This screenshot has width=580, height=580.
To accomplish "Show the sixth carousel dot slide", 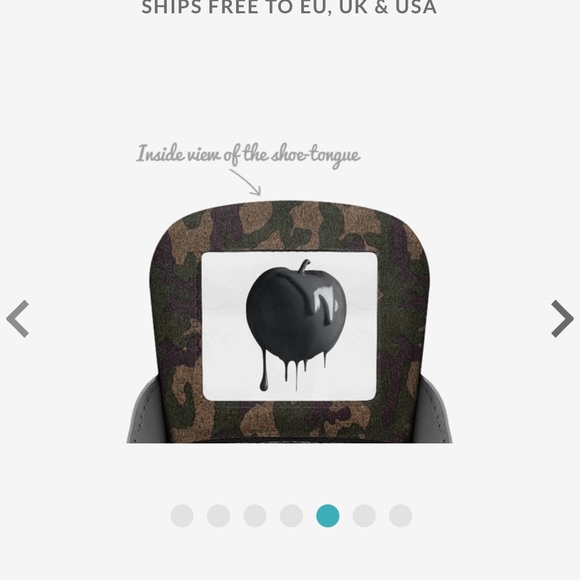I will (364, 515).
